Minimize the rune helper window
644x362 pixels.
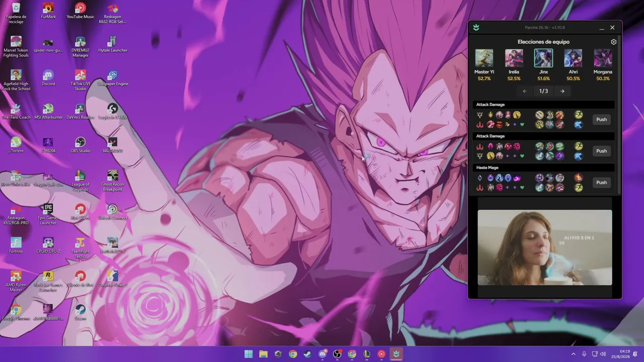602,28
